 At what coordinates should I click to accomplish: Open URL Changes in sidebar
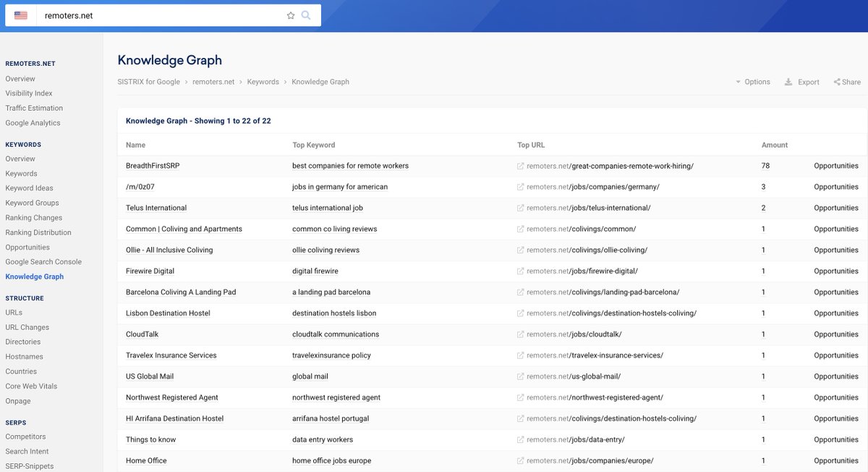click(x=27, y=327)
